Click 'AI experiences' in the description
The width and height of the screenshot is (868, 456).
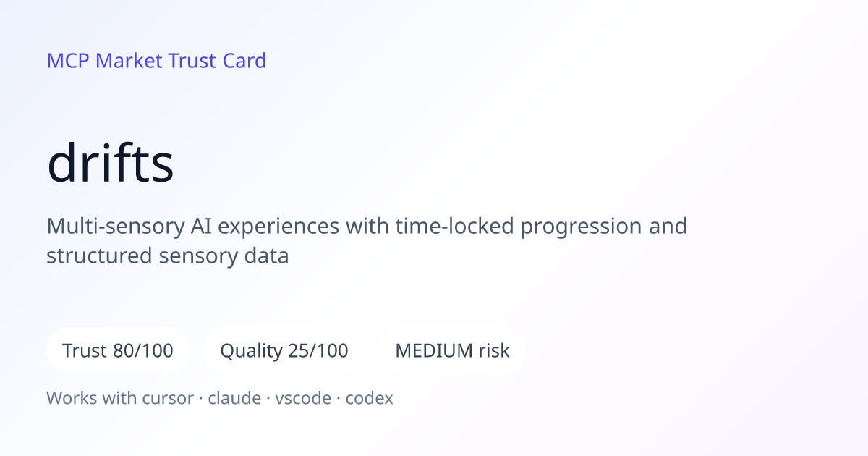(265, 227)
